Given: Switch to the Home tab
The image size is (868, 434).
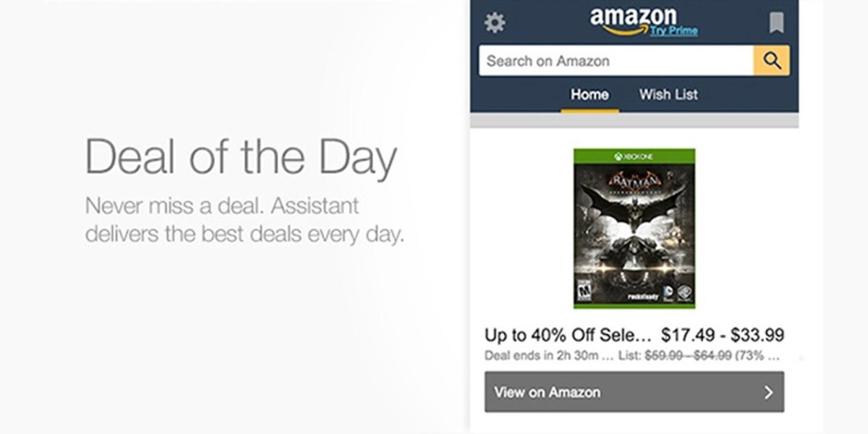Looking at the screenshot, I should click(x=590, y=95).
